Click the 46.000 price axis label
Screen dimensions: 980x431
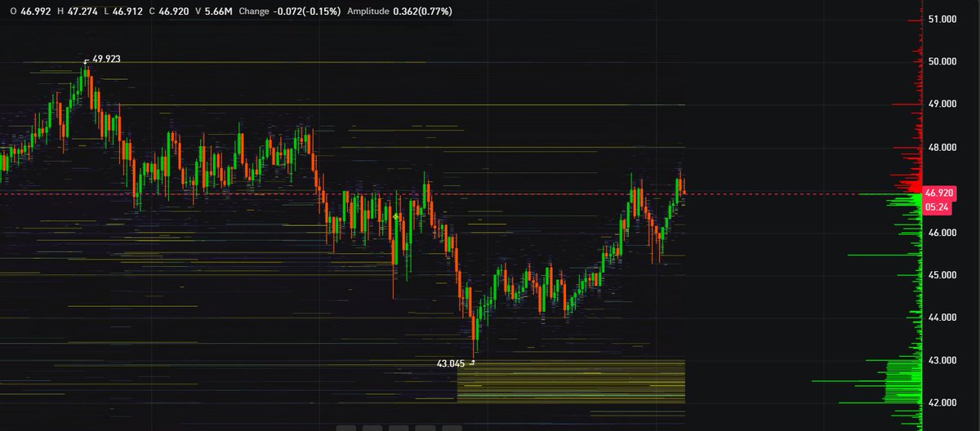point(942,233)
